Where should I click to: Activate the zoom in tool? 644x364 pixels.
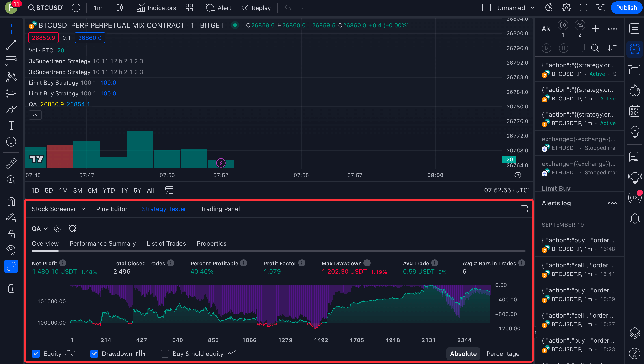click(x=11, y=179)
